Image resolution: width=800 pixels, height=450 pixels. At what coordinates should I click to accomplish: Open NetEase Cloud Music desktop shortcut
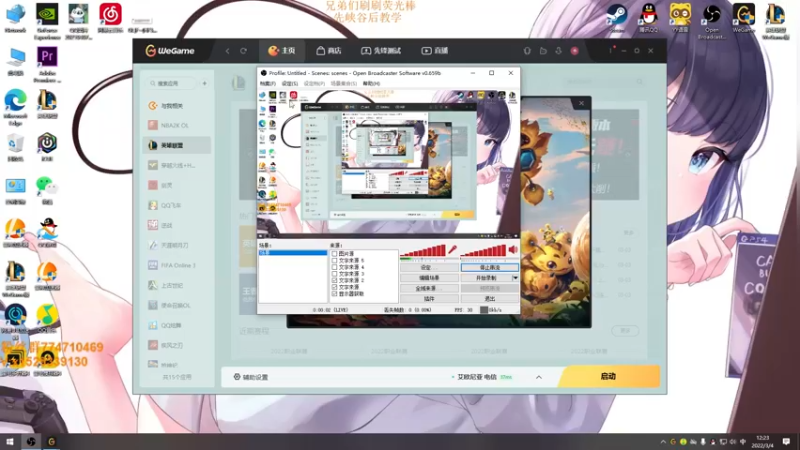pos(110,18)
